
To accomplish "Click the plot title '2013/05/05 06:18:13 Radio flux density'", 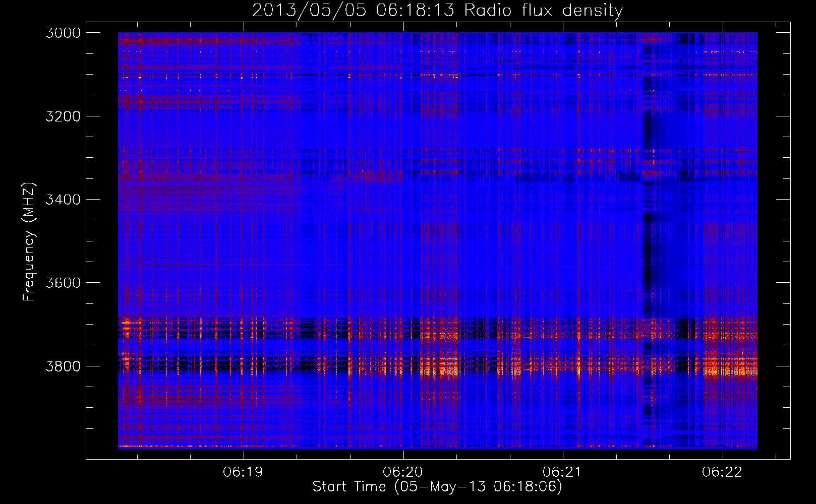I will click(x=437, y=10).
